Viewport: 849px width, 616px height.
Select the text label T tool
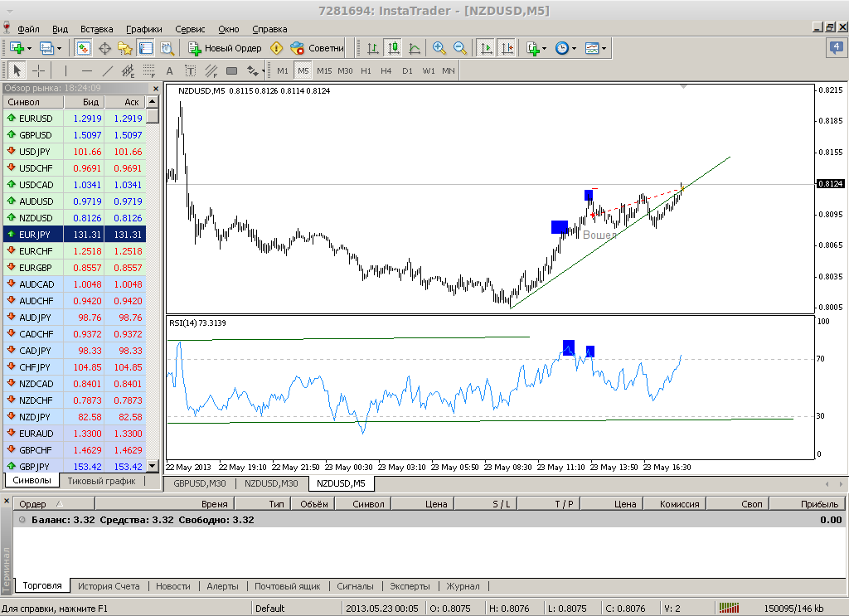tap(190, 70)
